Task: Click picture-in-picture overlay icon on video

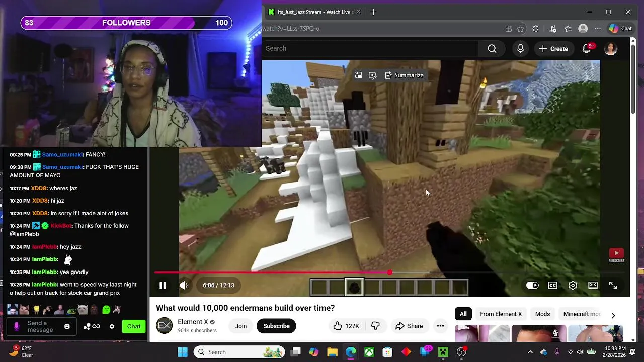Action: 359,75
